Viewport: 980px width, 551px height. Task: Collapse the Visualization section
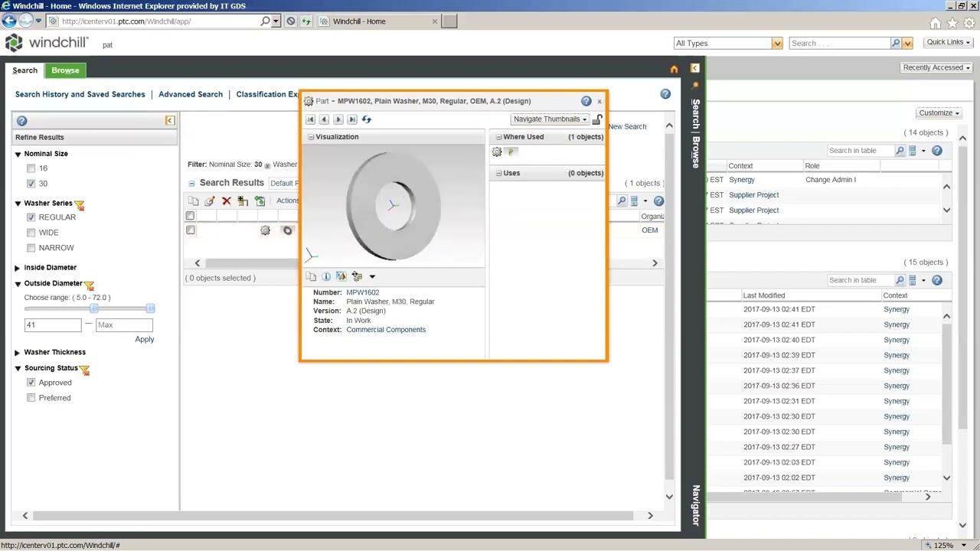tap(311, 137)
